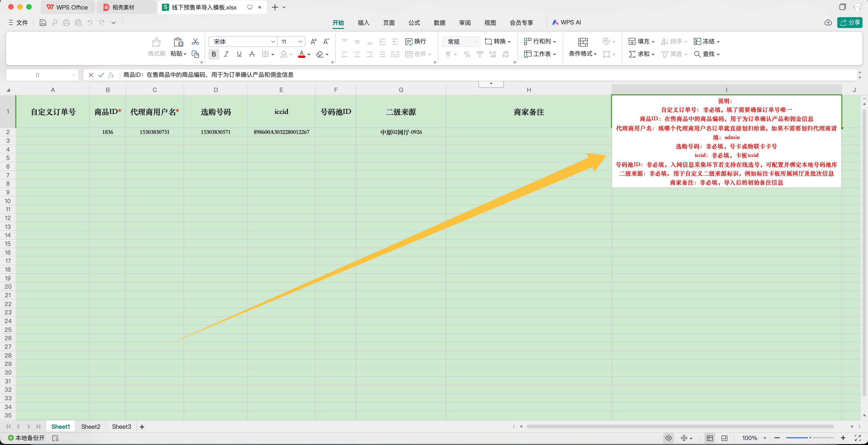Image resolution: width=868 pixels, height=445 pixels.
Task: Click the Cut scissors icon
Action: pos(195,42)
